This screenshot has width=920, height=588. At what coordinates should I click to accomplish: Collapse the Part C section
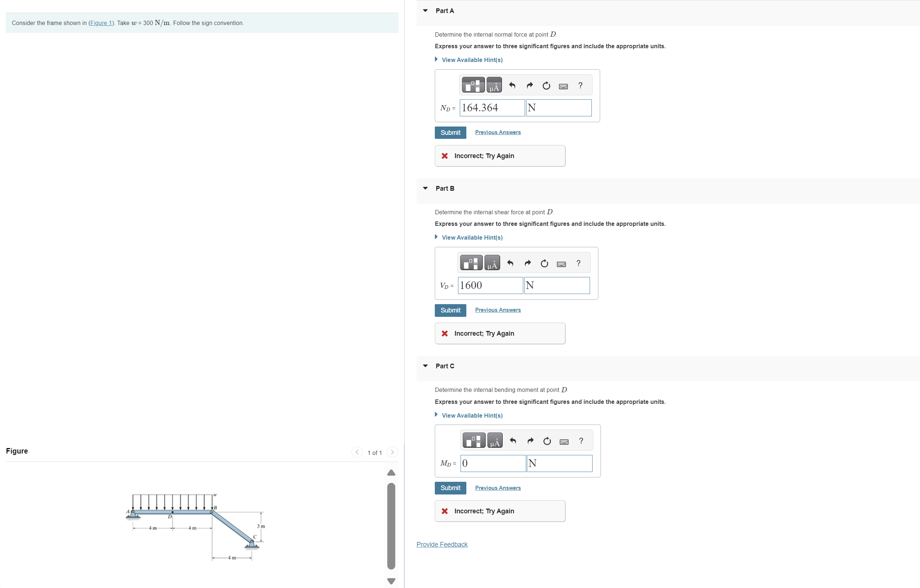[425, 366]
